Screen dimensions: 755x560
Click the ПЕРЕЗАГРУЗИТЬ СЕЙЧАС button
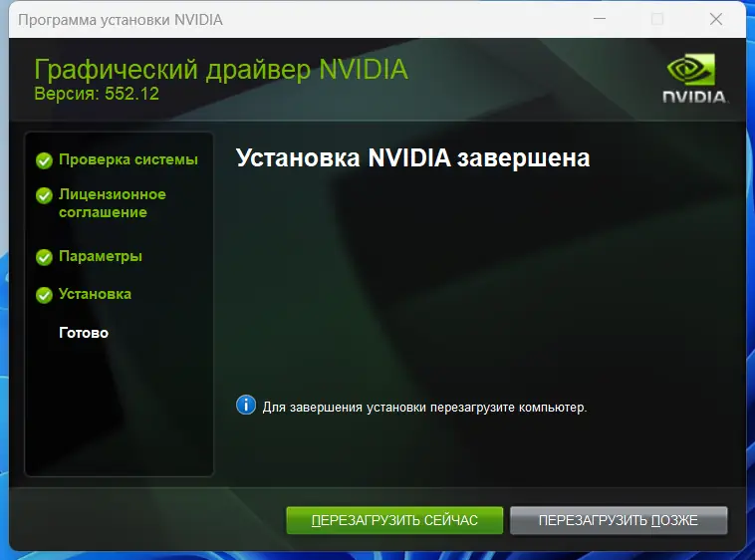point(394,520)
